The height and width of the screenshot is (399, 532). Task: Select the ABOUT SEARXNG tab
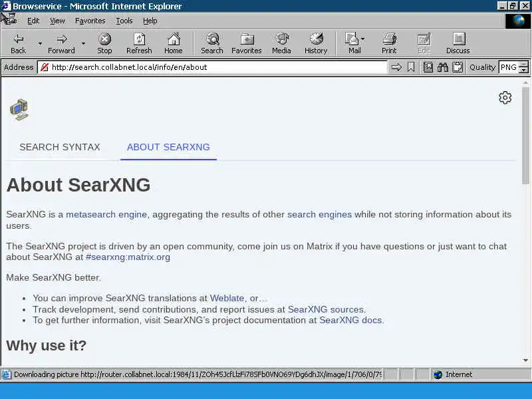coord(168,147)
